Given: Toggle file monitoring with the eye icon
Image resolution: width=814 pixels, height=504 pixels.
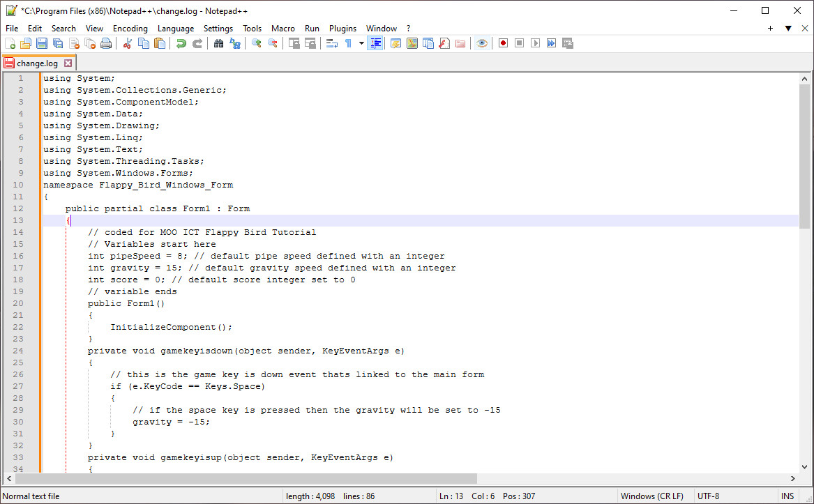Looking at the screenshot, I should point(482,43).
